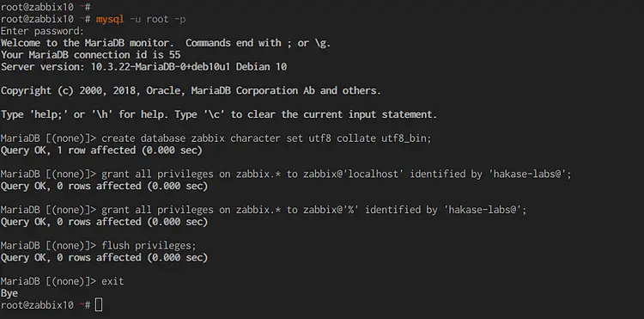Click the 'Bye' output line
This screenshot has height=319, width=644.
tap(9, 293)
